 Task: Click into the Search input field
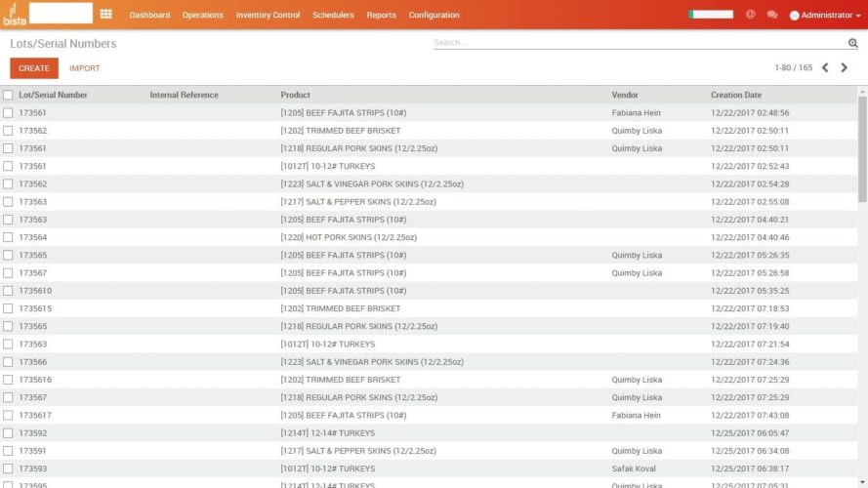point(635,43)
